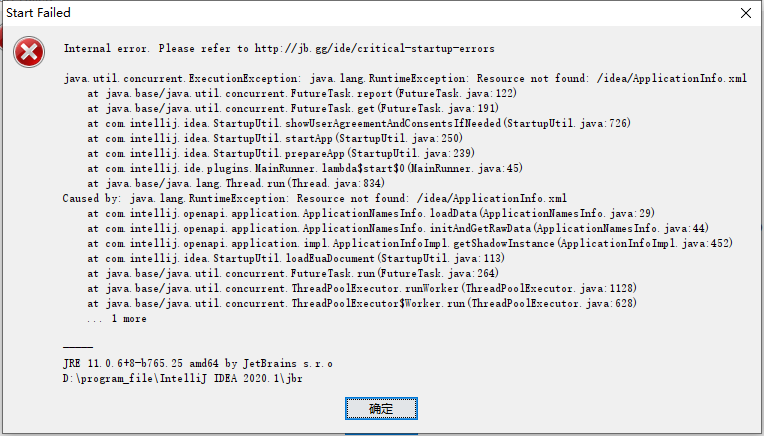Image resolution: width=764 pixels, height=436 pixels.
Task: Click the 'Caused by: java.lang.RuntimeException' line
Action: click(315, 199)
